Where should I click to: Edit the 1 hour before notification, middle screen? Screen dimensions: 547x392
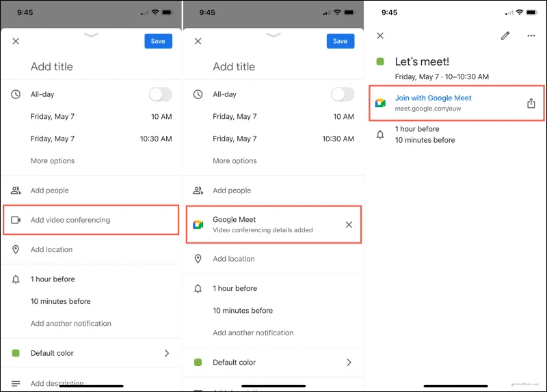pos(235,288)
